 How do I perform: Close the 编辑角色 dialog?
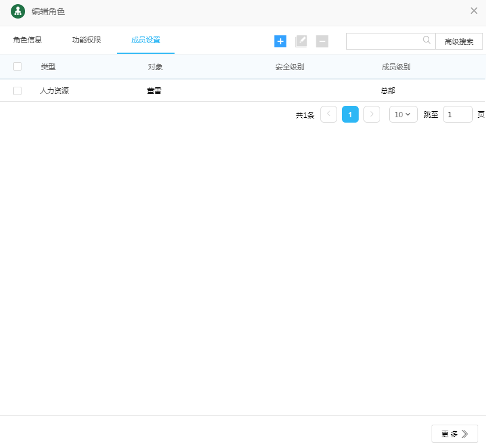tap(474, 11)
